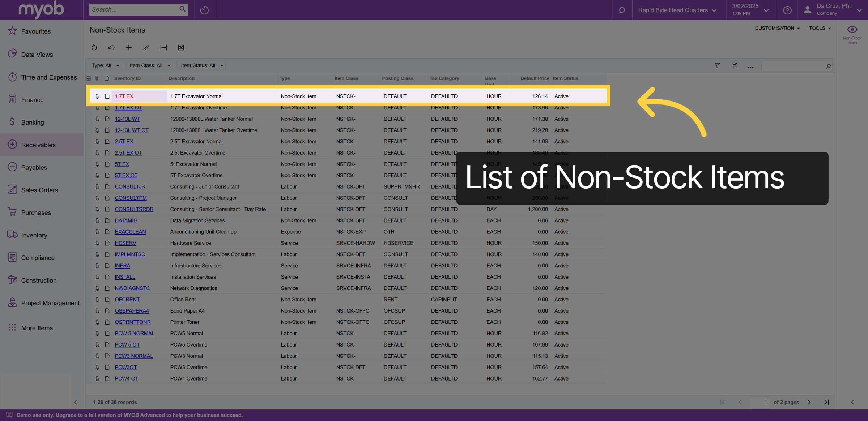Toggle the Non-Stock Items eye side panel
868x421 pixels.
pyautogui.click(x=852, y=35)
